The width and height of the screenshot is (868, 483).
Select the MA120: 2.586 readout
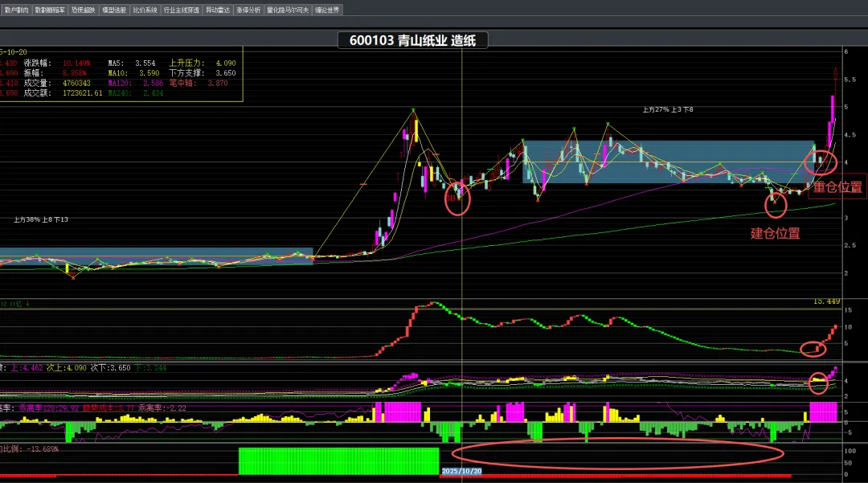click(x=136, y=83)
